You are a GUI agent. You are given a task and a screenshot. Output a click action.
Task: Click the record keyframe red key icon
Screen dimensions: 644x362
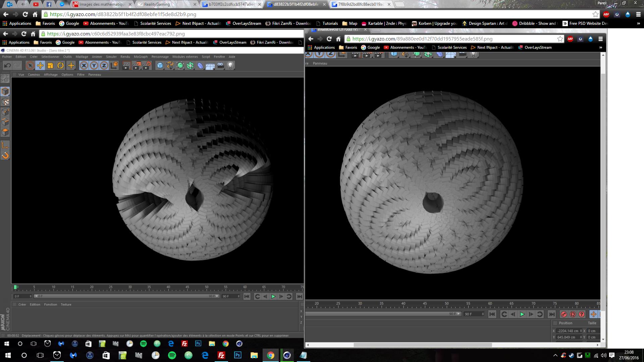(563, 314)
